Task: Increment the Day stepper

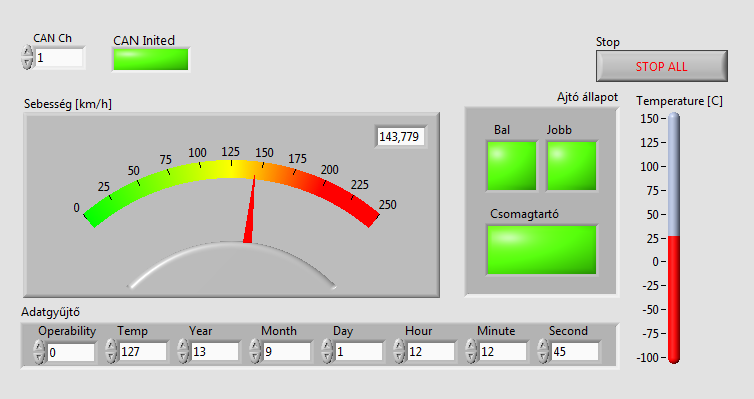Action: click(327, 346)
